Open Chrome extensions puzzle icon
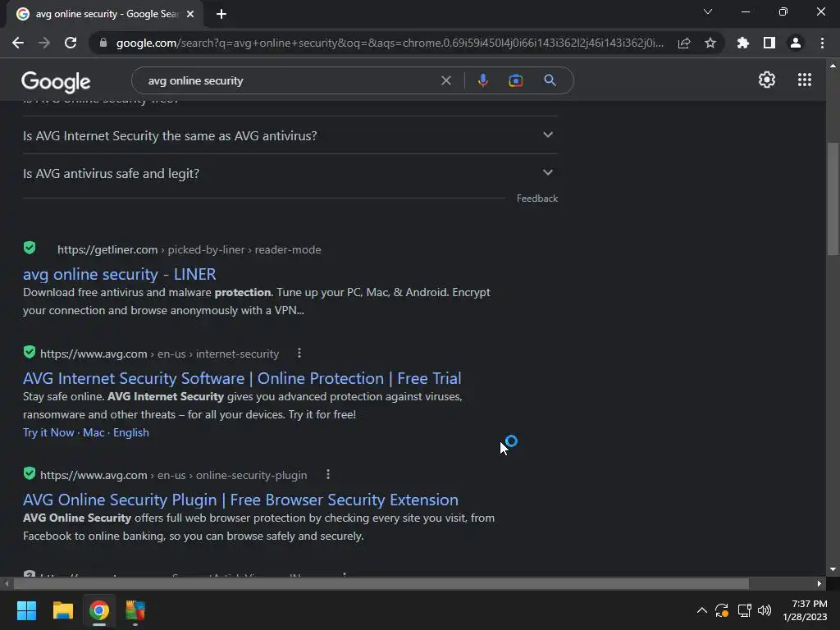This screenshot has height=630, width=840. tap(743, 43)
